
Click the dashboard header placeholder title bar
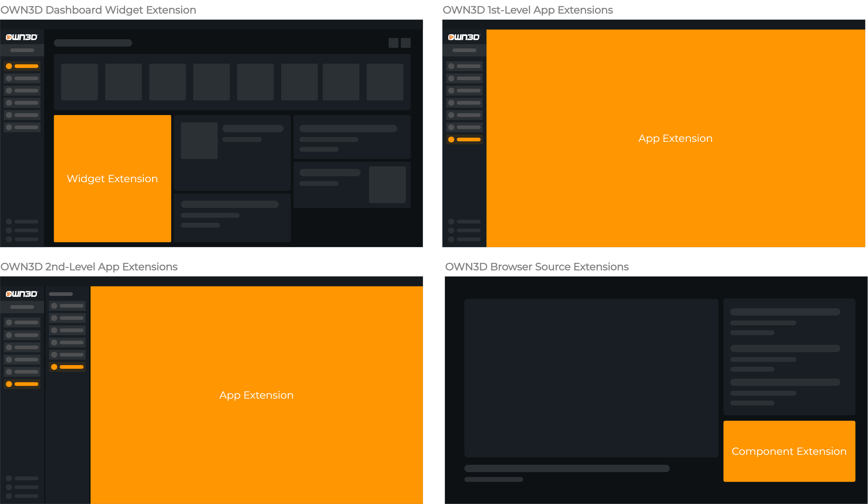click(93, 43)
